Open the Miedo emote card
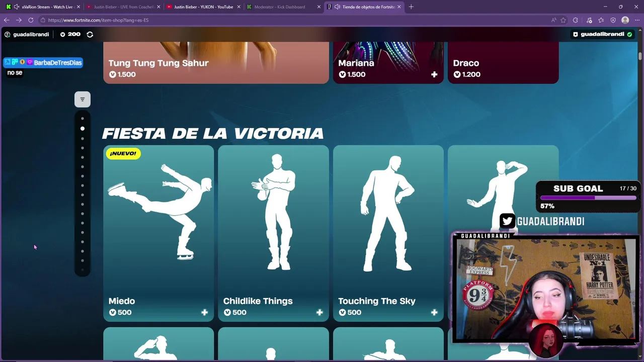The image size is (644, 362). tap(158, 233)
